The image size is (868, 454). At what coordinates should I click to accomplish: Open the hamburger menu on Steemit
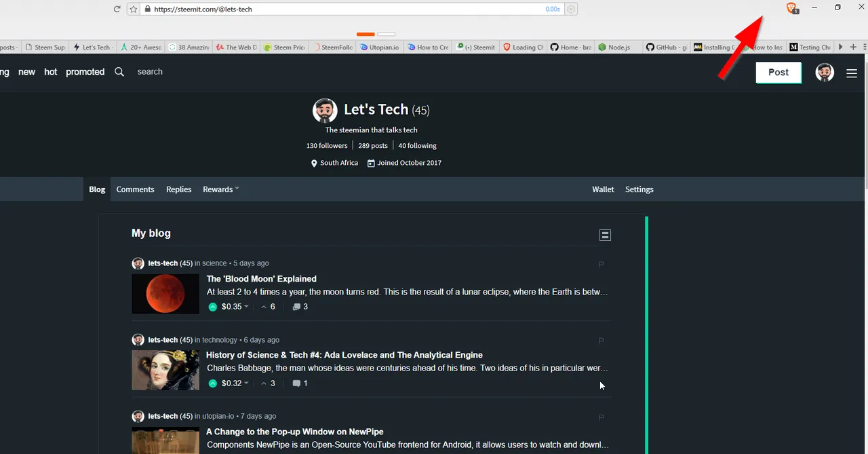[852, 73]
